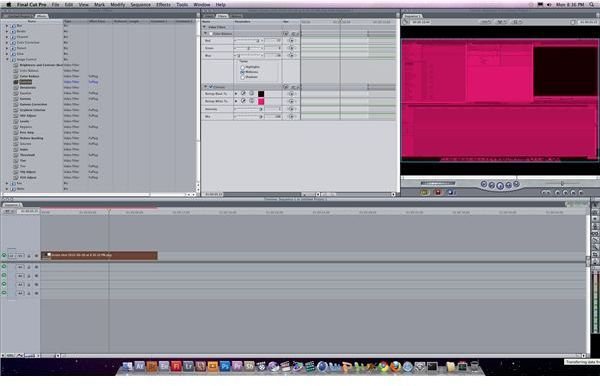
Task: Expand the first bin in Effects browser
Action: [7, 26]
